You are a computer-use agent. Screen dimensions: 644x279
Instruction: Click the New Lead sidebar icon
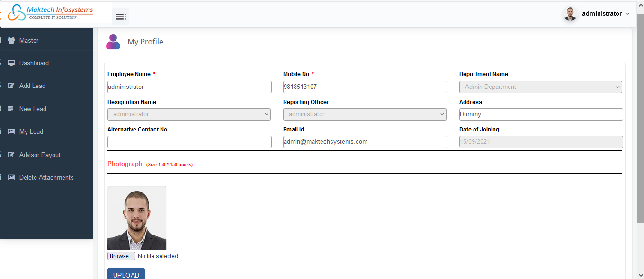(x=11, y=109)
